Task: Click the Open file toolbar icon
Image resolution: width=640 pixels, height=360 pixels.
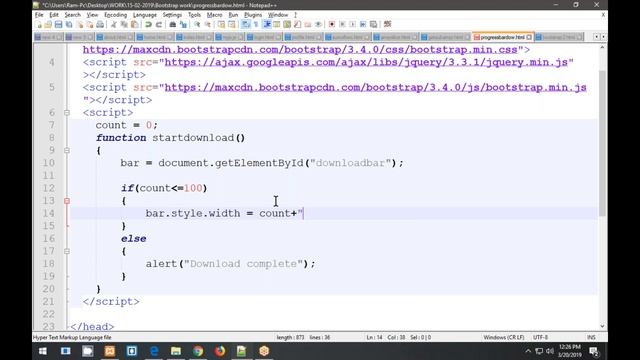Action: coord(48,24)
